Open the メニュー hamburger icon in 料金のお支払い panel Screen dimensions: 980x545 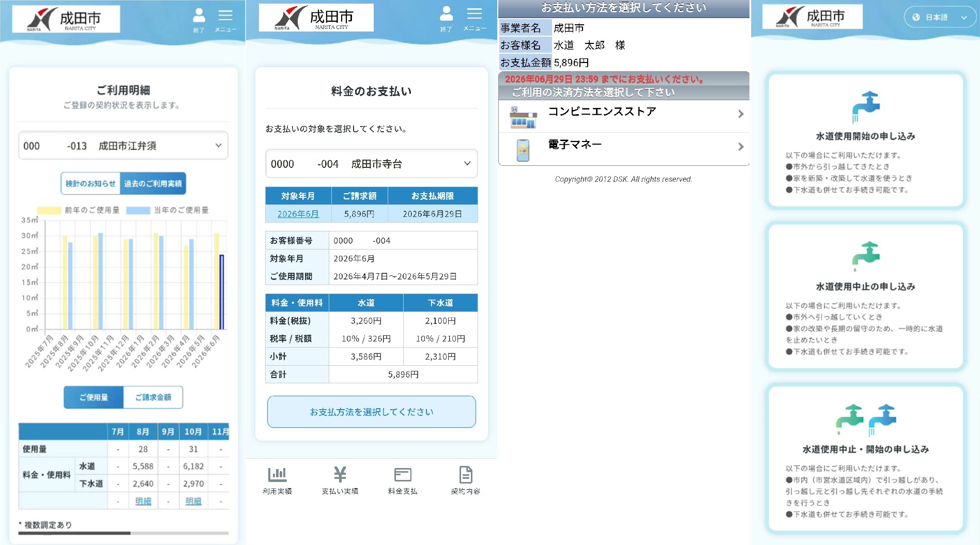(x=474, y=19)
